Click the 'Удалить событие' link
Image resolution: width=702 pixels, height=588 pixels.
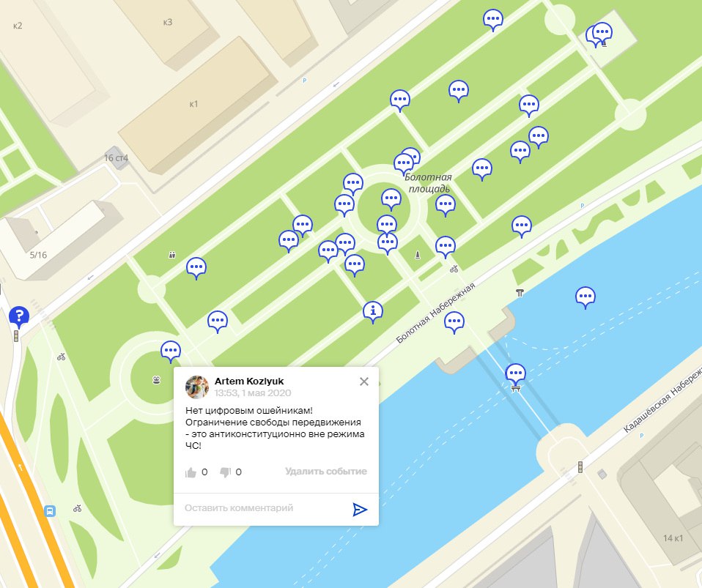click(326, 472)
